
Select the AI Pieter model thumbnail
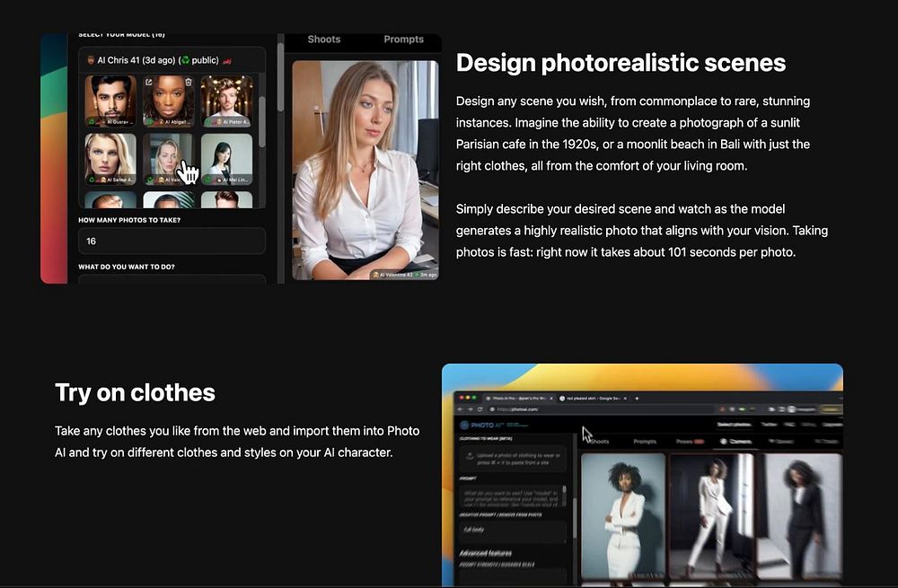click(227, 101)
